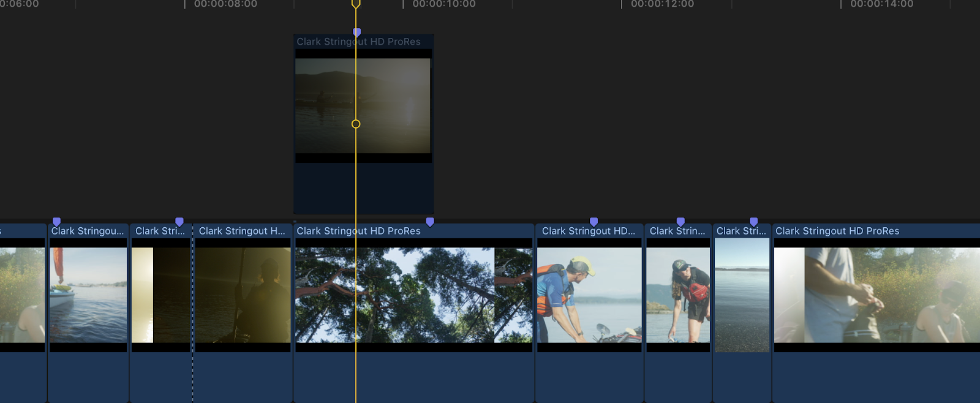Select marker above the man in blue jacket
Image resolution: width=980 pixels, height=403 pixels.
tap(594, 221)
